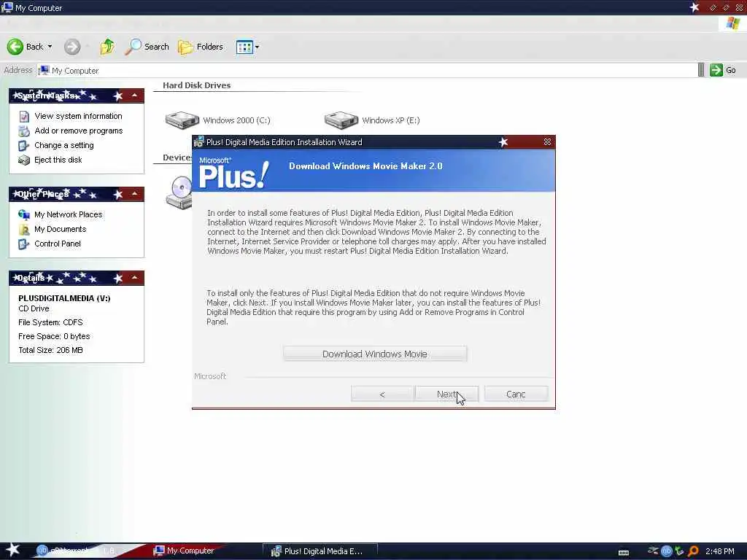This screenshot has height=560, width=747.
Task: Open the address bar dropdown arrow
Action: click(x=701, y=70)
